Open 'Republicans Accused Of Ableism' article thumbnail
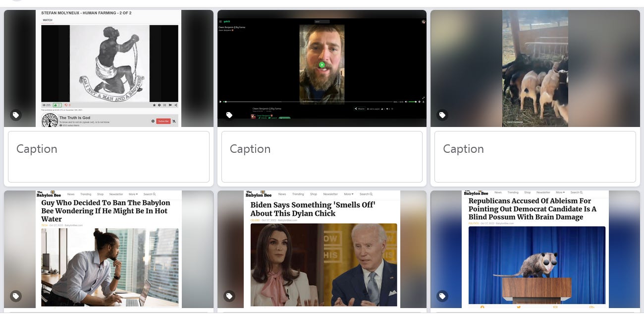 tap(535, 250)
